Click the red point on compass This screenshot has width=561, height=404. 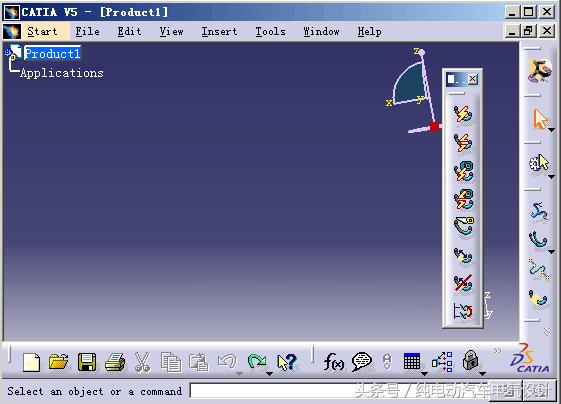pyautogui.click(x=435, y=127)
